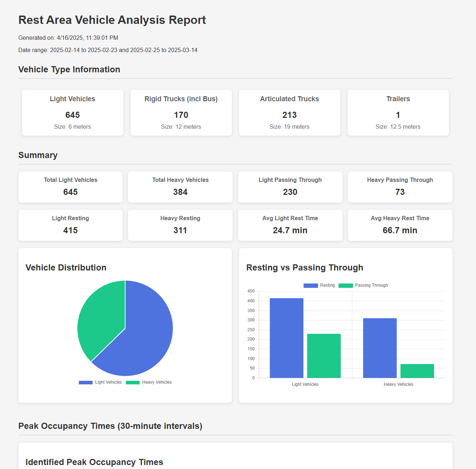Select the Rigid Trucks (incl Bus) card
The height and width of the screenshot is (469, 476).
point(181,112)
